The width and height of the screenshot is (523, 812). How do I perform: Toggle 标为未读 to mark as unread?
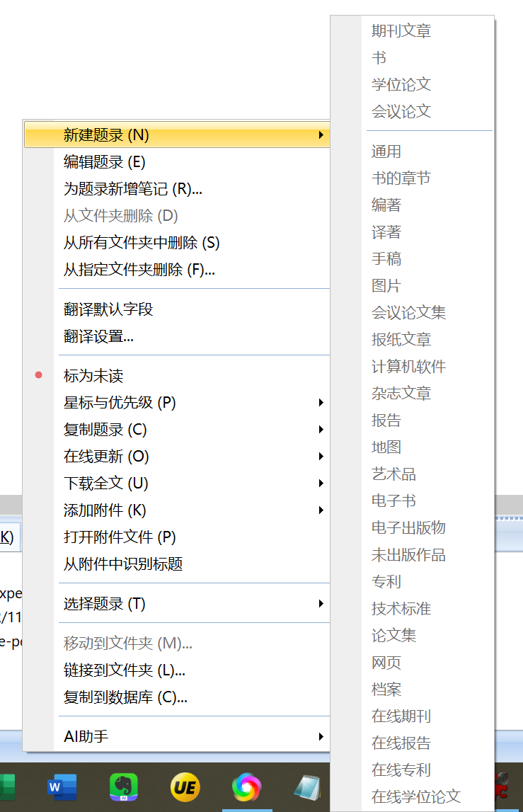pos(93,376)
